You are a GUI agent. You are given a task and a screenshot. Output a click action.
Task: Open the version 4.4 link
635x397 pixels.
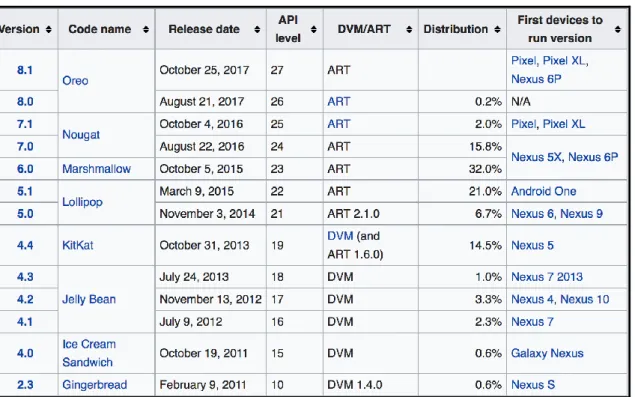(25, 245)
